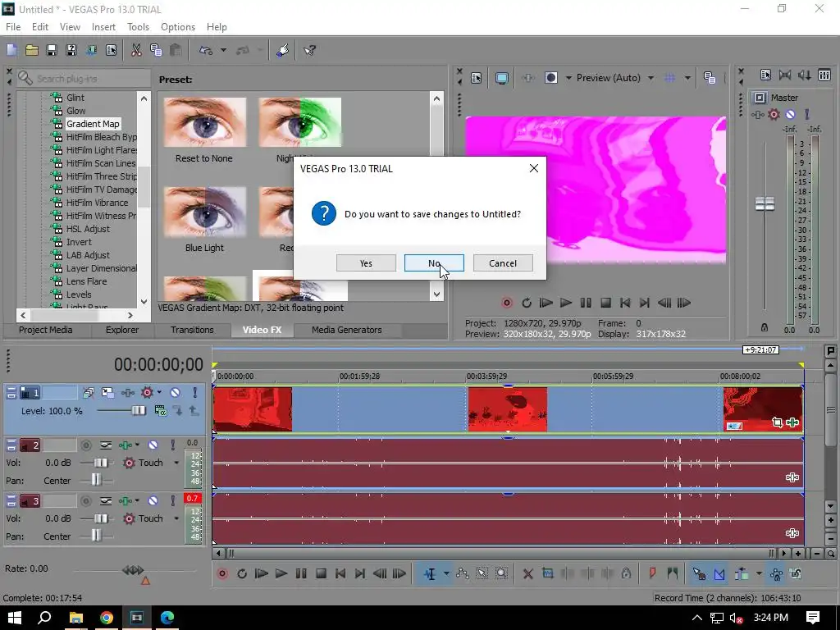Mute video track 1

(175, 393)
